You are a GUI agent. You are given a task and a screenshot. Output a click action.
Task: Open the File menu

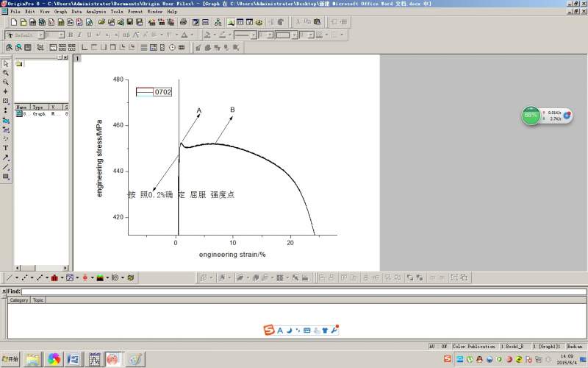click(15, 12)
